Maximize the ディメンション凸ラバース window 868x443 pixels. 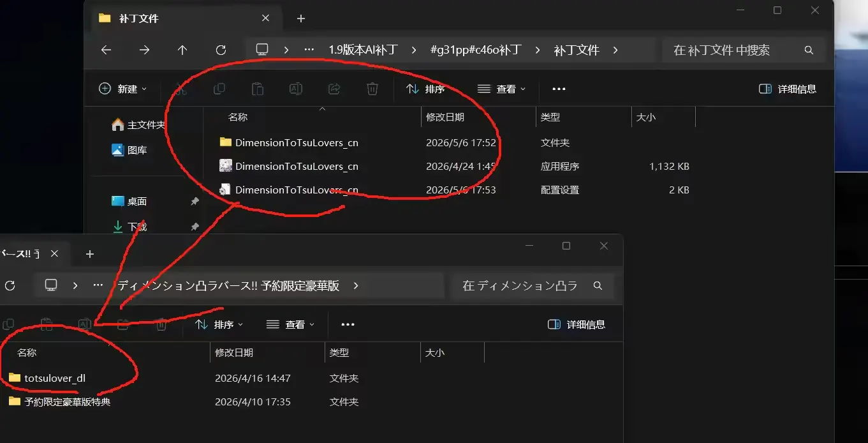[566, 246]
